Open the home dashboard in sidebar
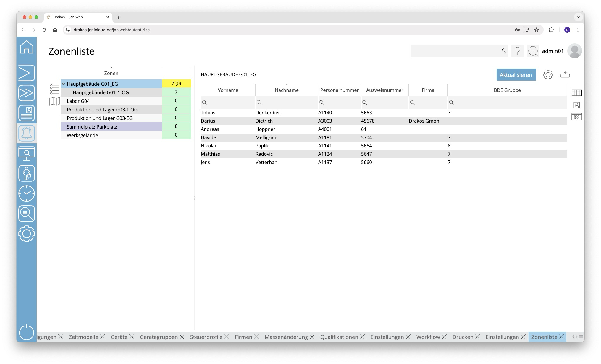Screen dimensions: 601x364 (x=27, y=47)
